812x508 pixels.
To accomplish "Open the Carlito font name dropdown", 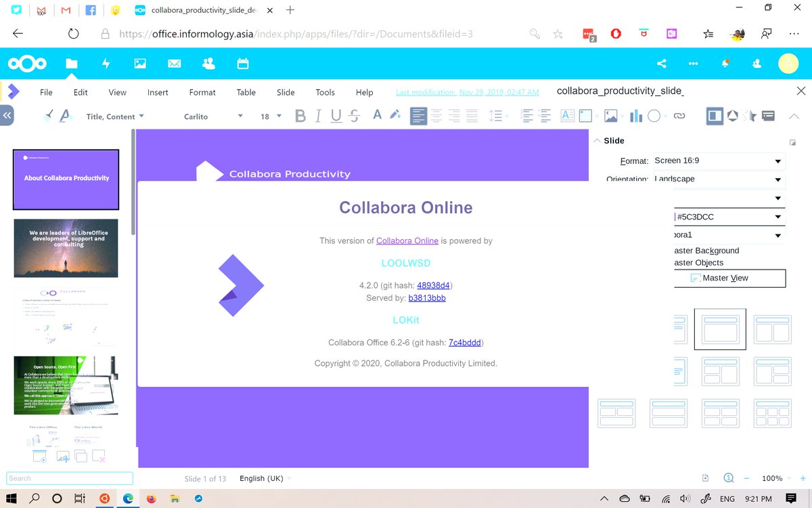I will click(212, 117).
